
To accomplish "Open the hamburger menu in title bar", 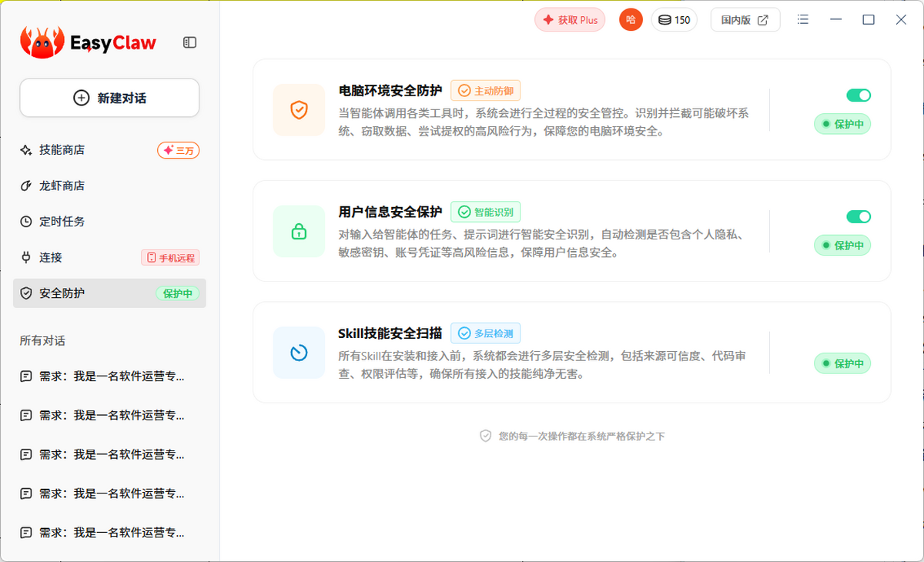I will point(803,20).
